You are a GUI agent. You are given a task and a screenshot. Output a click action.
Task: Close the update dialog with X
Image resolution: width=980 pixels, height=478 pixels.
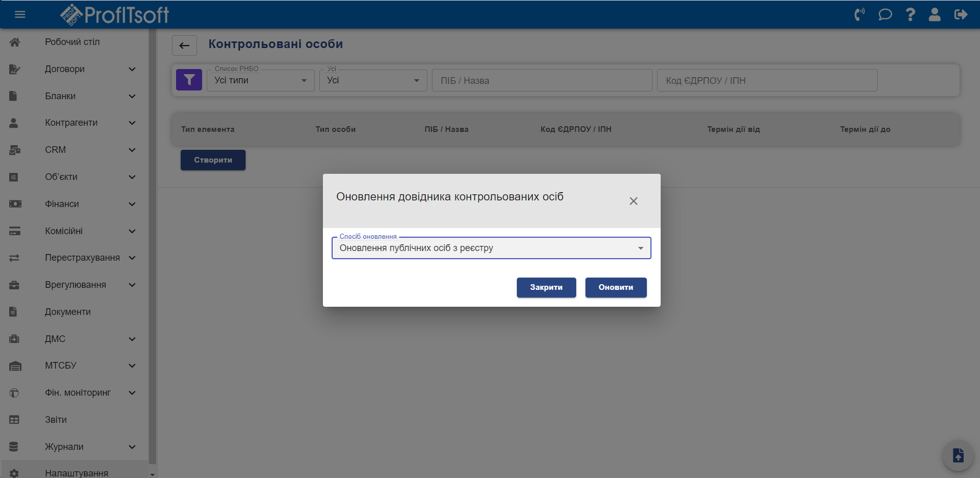pos(633,201)
